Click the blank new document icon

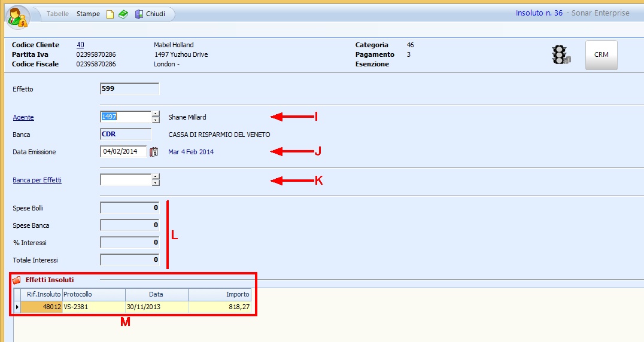pos(110,14)
